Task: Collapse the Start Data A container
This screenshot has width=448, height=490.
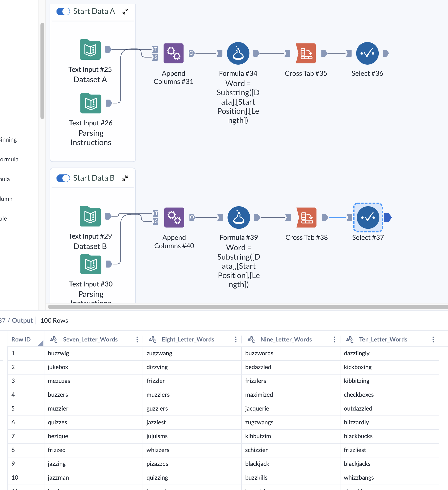Action: 125,11
